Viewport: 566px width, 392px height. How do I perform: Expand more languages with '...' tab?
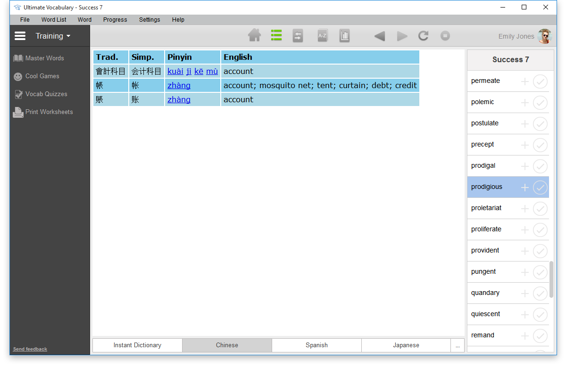point(458,345)
